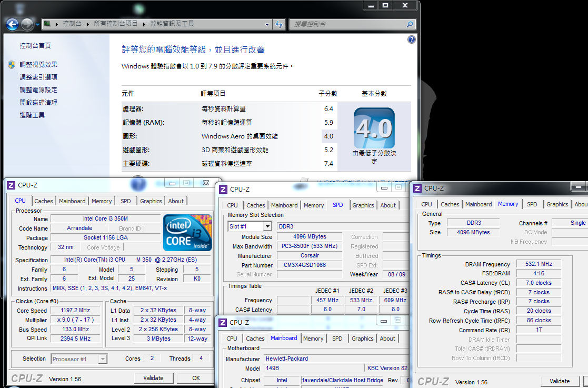The width and height of the screenshot is (588, 388).
Task: Open the 開啟磁碟清理 link
Action: [38, 102]
